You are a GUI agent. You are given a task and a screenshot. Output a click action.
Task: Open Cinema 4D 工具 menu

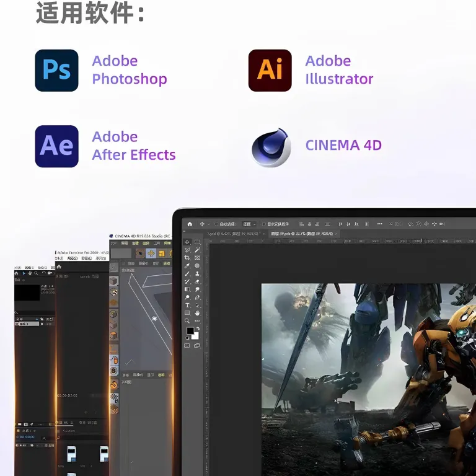click(x=157, y=243)
